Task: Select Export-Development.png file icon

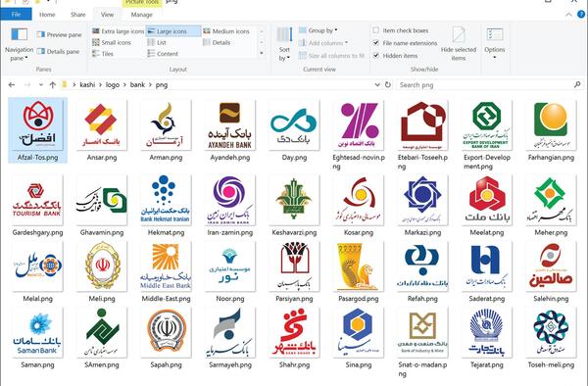Action: [x=486, y=124]
